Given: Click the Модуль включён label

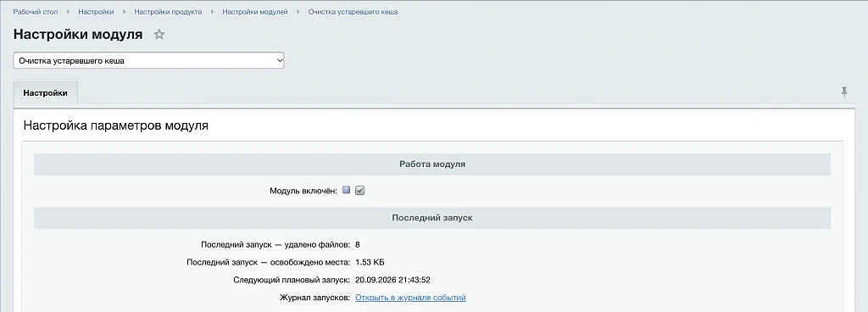Looking at the screenshot, I should click(303, 191).
